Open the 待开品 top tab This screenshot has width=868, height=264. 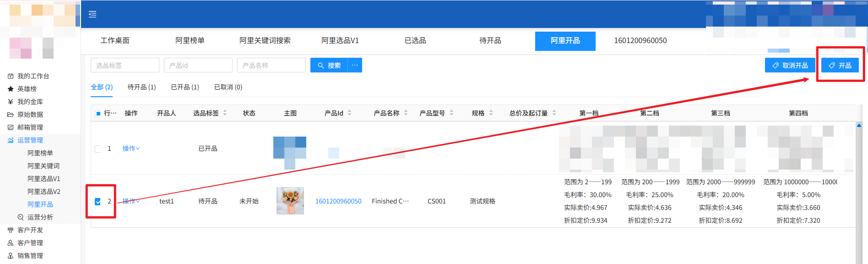(490, 41)
